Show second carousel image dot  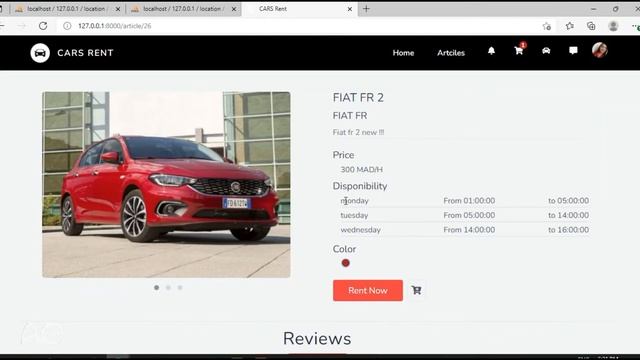click(168, 287)
